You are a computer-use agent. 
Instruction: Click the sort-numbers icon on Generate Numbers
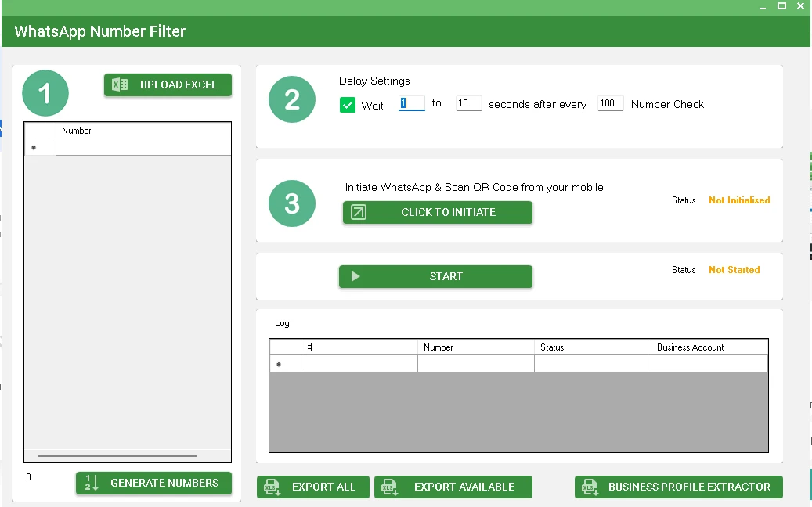tap(92, 483)
